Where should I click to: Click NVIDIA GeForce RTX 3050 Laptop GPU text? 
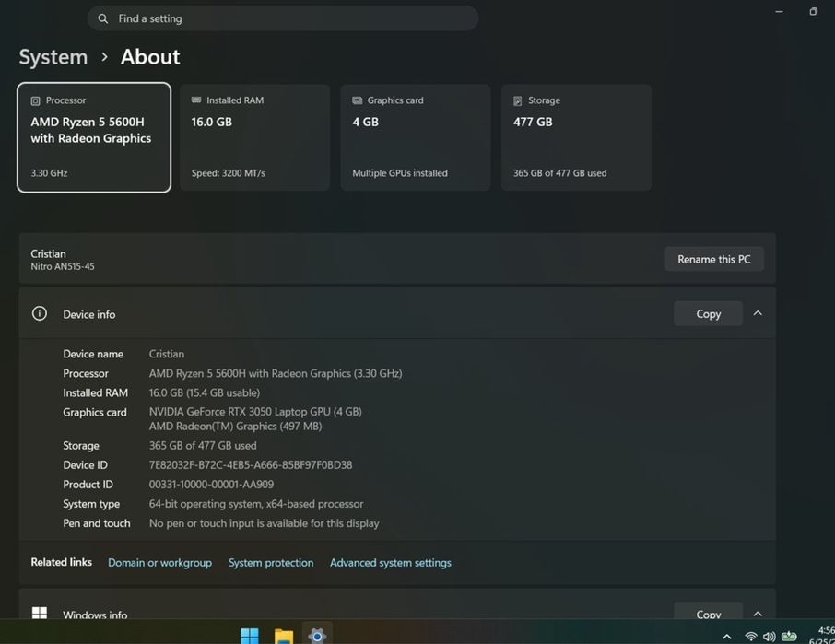point(255,412)
